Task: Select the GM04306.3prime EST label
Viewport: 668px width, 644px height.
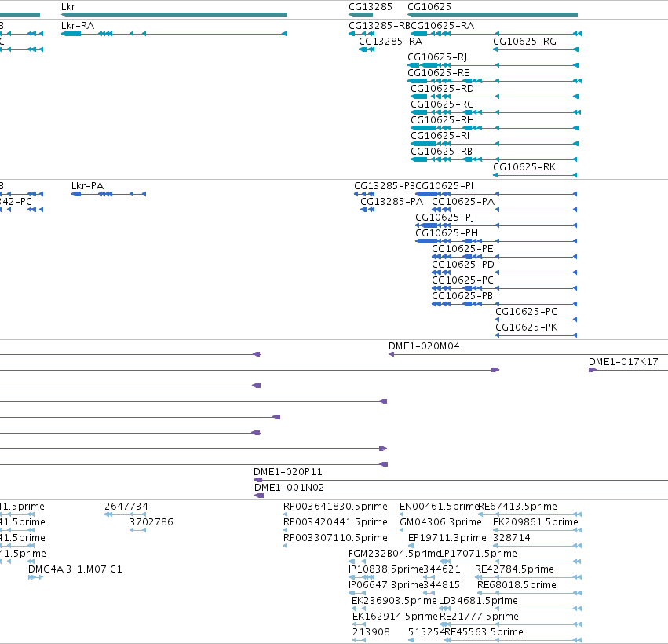Action: coord(440,522)
